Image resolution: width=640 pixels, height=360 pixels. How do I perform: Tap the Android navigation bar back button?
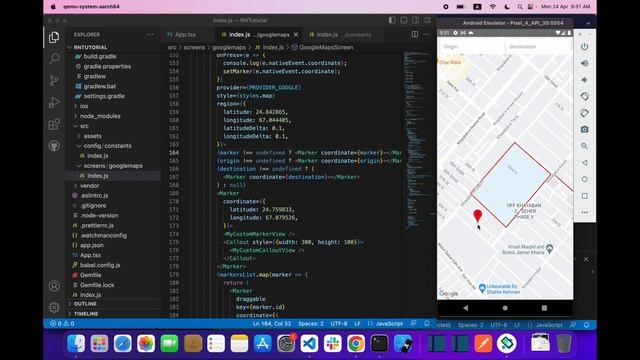(466, 308)
